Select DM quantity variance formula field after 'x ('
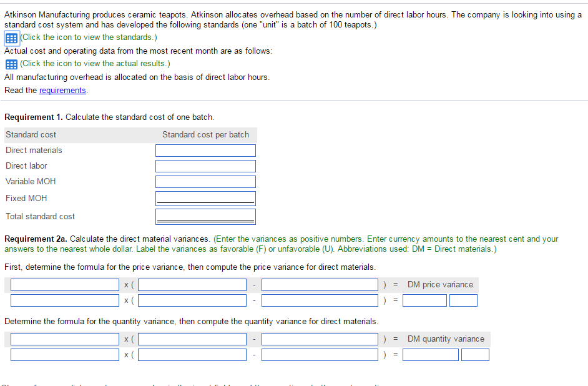 point(192,339)
